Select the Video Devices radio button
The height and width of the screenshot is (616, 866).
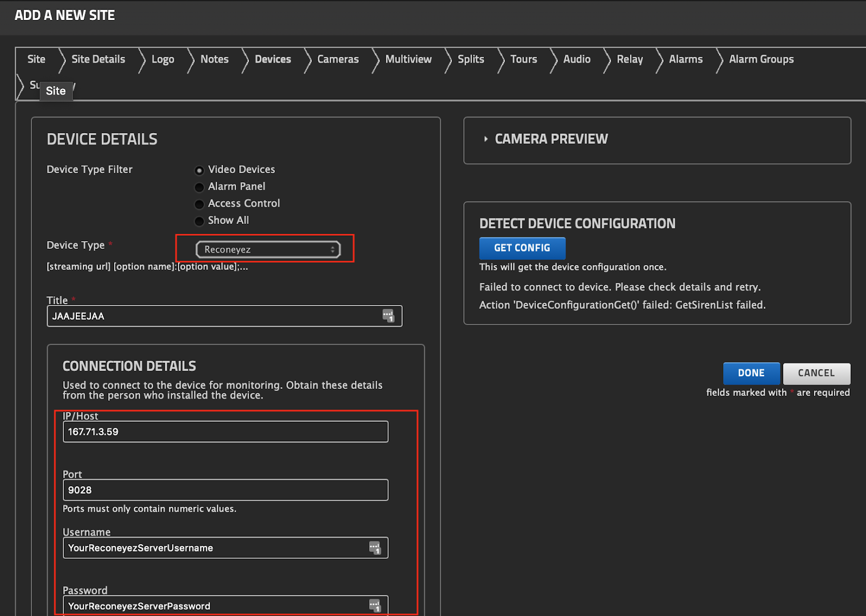[199, 170]
